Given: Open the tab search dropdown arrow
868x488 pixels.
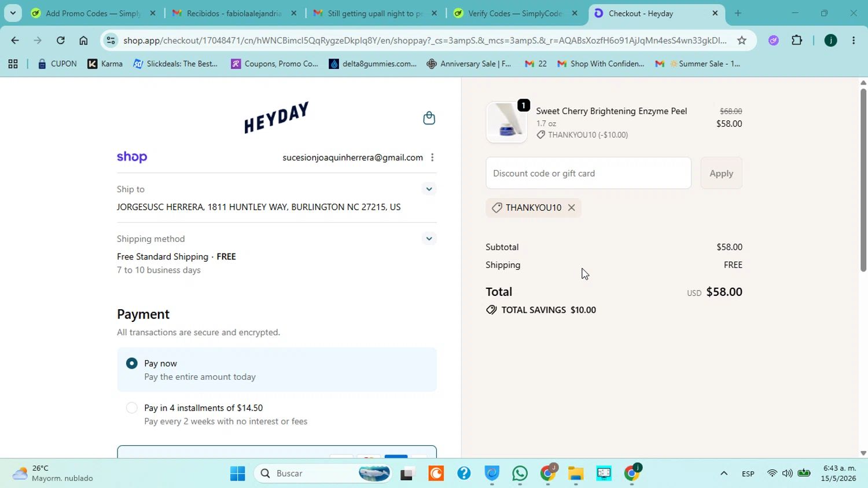Looking at the screenshot, I should pos(13,13).
